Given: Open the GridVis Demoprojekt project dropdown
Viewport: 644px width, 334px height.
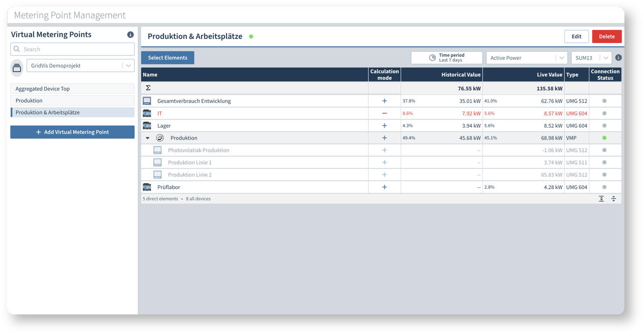Looking at the screenshot, I should (80, 66).
